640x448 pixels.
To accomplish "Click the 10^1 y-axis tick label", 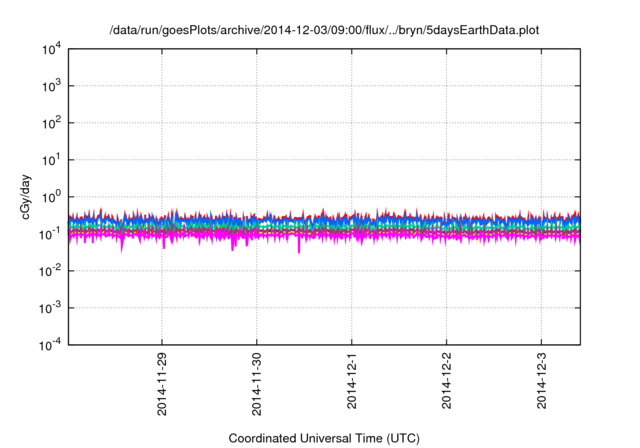I will coord(50,159).
